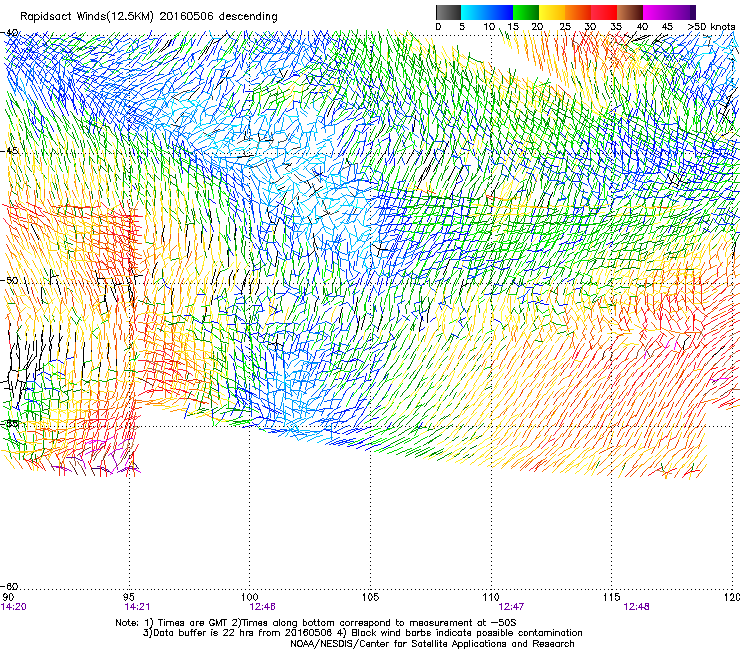Click the legend scale label 20
Image resolution: width=740 pixels, height=650 pixels.
[537, 27]
